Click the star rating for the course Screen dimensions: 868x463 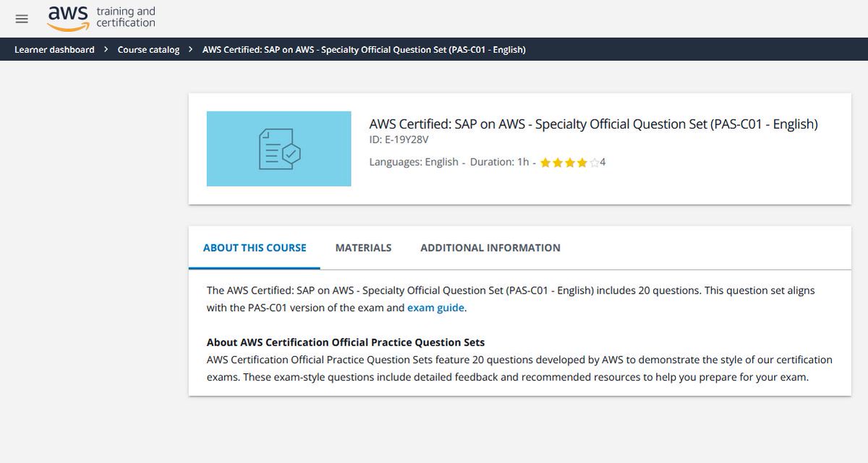coord(570,163)
